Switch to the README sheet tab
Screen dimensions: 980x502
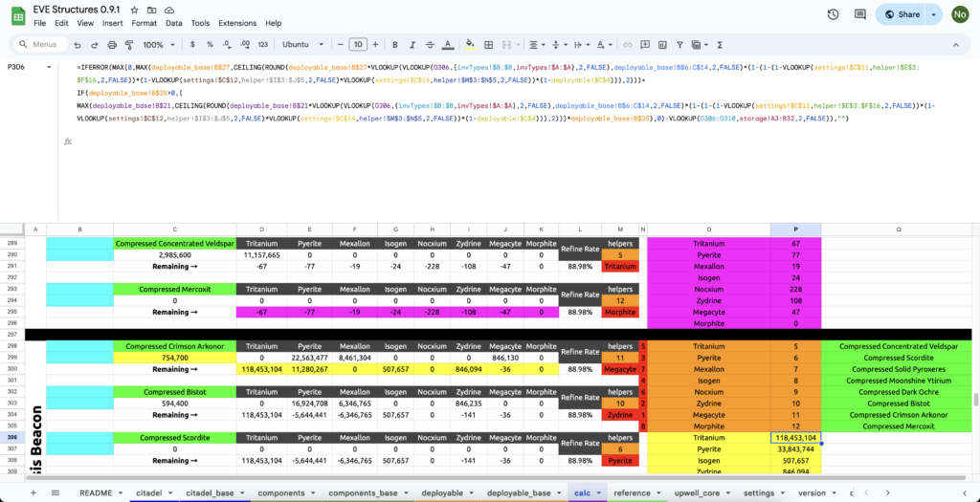click(96, 492)
